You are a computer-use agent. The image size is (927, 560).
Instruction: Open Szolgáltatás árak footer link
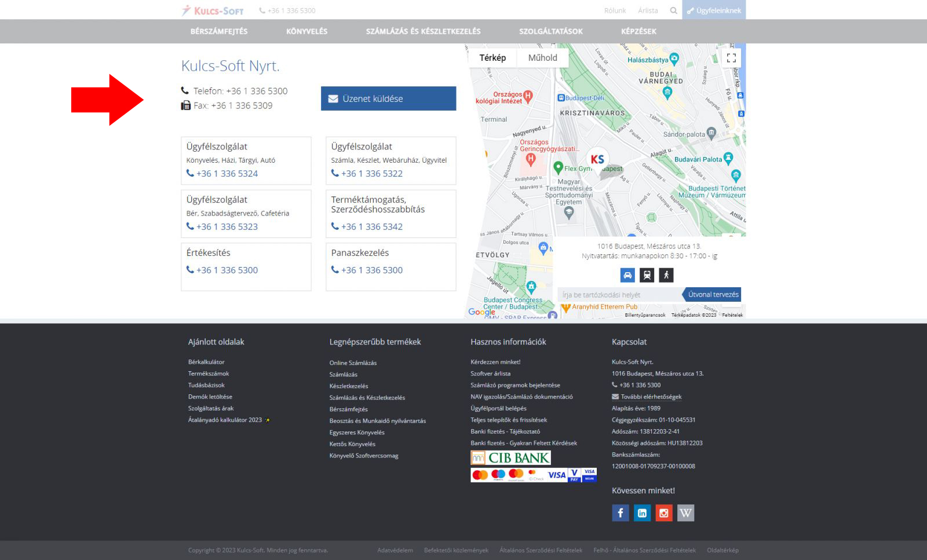[211, 408]
